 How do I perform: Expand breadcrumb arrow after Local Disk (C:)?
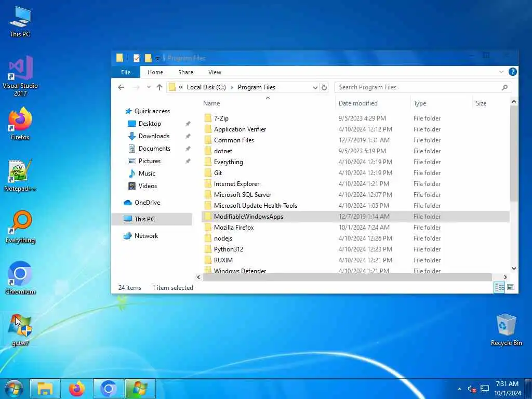[232, 87]
